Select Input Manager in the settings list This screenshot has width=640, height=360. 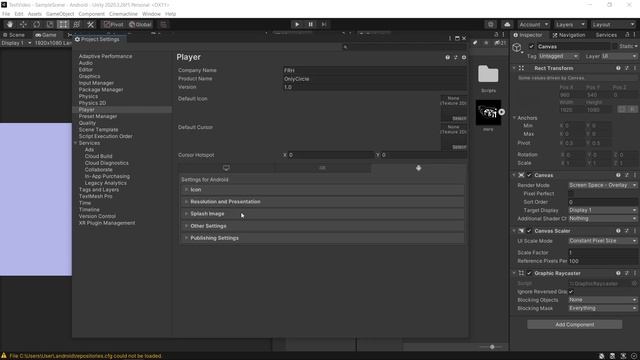[x=96, y=83]
